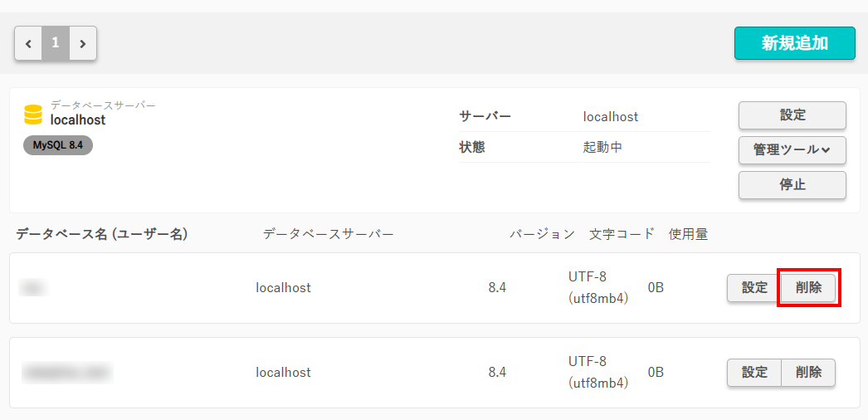Select the first blurred database name
The height and width of the screenshot is (420, 868).
34,288
